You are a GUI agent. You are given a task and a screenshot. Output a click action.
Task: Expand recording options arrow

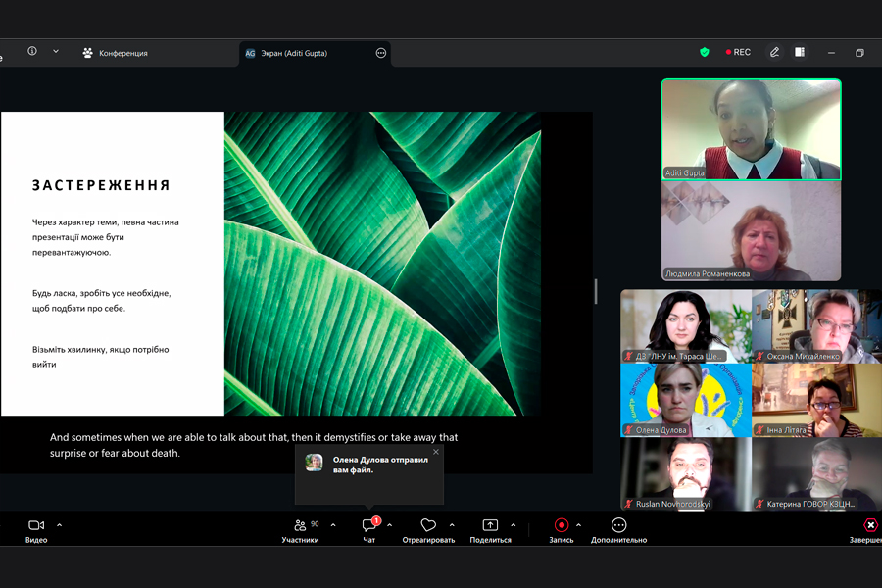coord(579,525)
